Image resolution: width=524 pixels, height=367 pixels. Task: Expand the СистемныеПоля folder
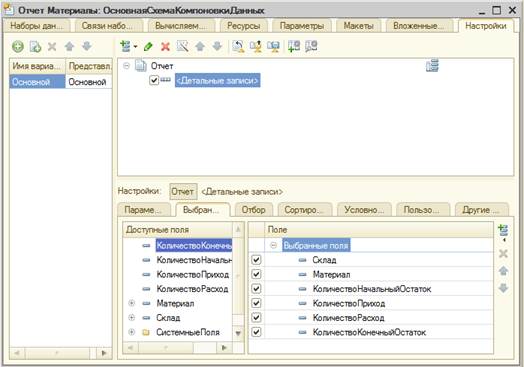pos(131,332)
